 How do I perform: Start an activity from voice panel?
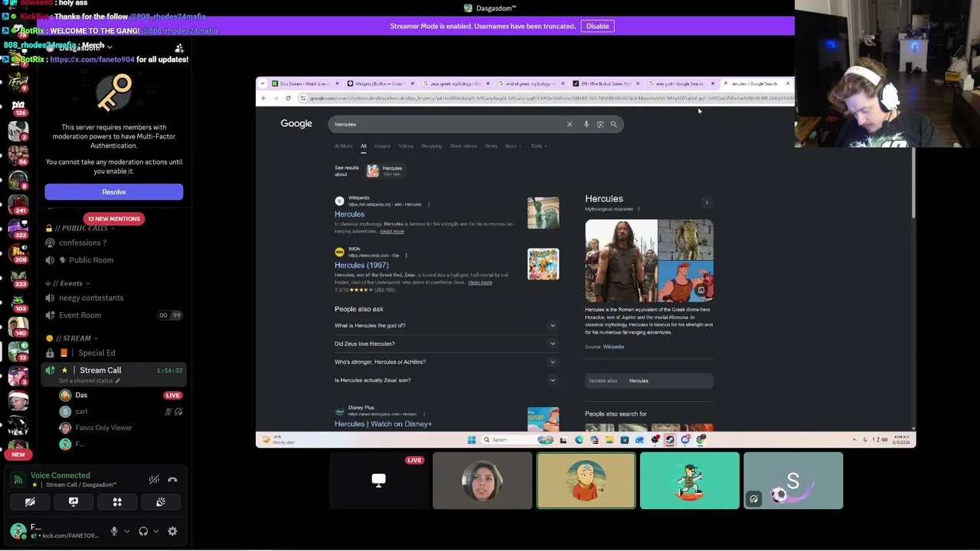pos(117,502)
